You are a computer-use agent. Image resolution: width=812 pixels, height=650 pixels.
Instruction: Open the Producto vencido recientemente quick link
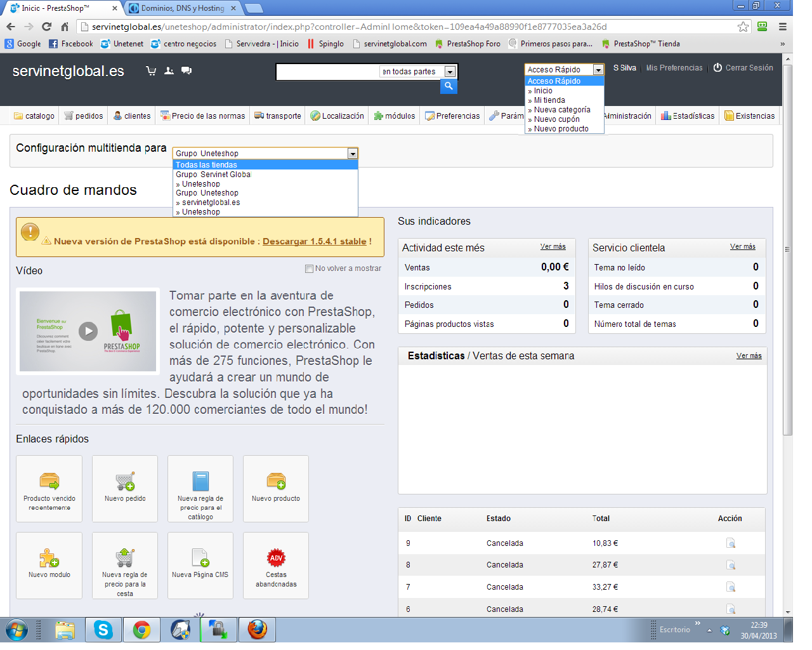[x=49, y=489]
